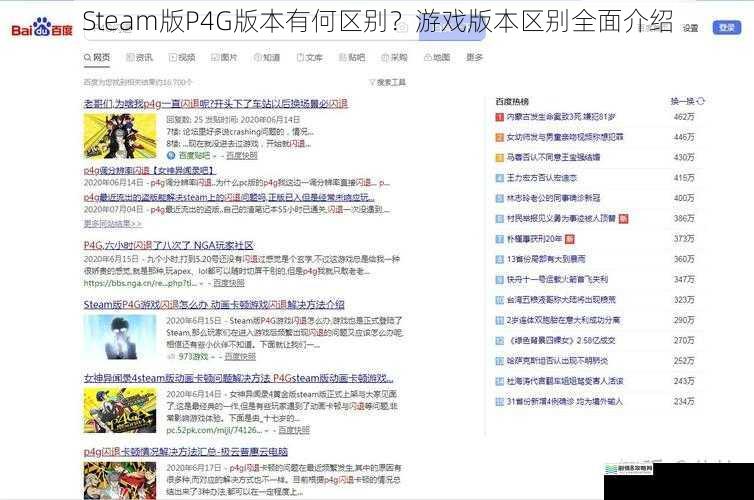
Task: Open 百度快照 beside pc.52pk.com URL
Action: point(294,430)
